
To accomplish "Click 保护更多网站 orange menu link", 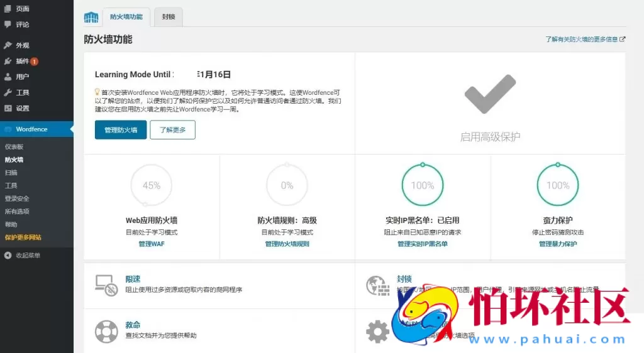I will [23, 237].
